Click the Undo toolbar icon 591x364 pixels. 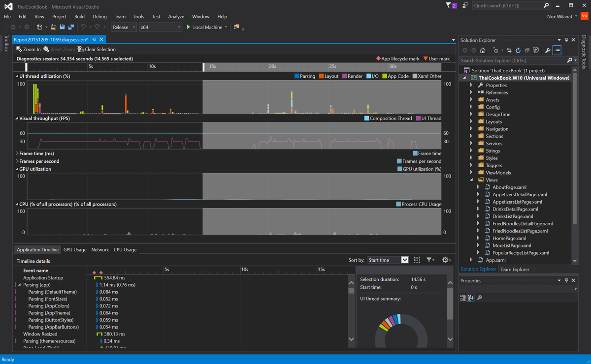tap(83, 27)
